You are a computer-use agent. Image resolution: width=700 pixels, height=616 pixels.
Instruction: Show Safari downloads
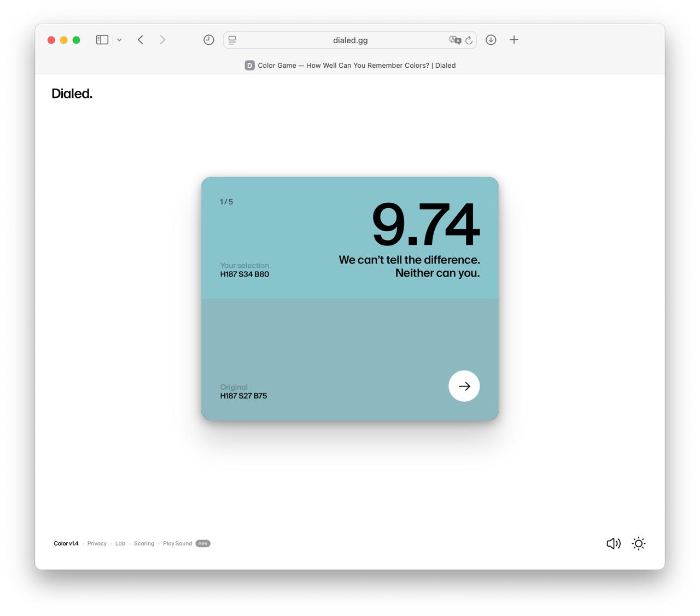(x=491, y=40)
